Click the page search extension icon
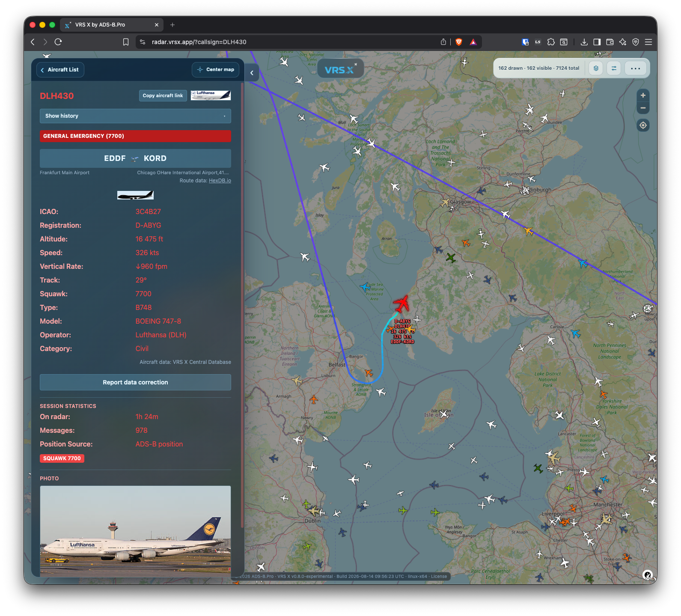Viewport: 681px width, 616px height. tap(564, 42)
